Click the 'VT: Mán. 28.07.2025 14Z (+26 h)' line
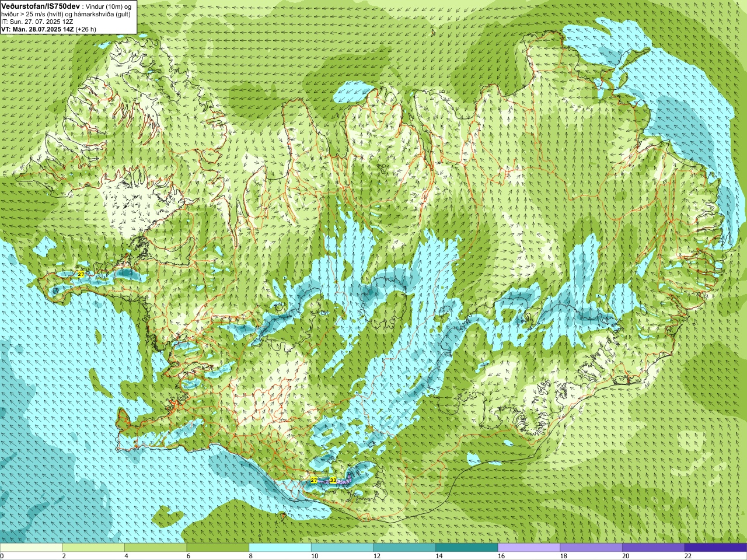Viewport: 747px width, 560px height. pos(48,29)
